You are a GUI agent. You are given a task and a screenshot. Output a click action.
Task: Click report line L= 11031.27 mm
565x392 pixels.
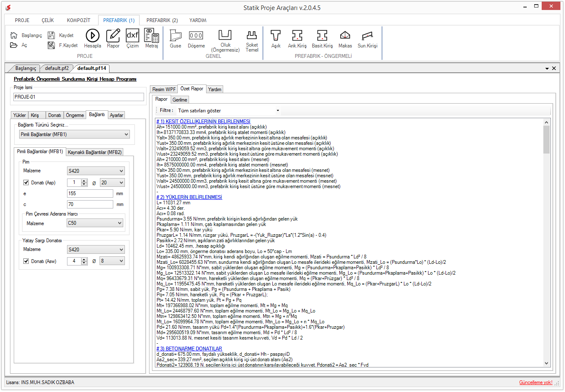(173, 203)
